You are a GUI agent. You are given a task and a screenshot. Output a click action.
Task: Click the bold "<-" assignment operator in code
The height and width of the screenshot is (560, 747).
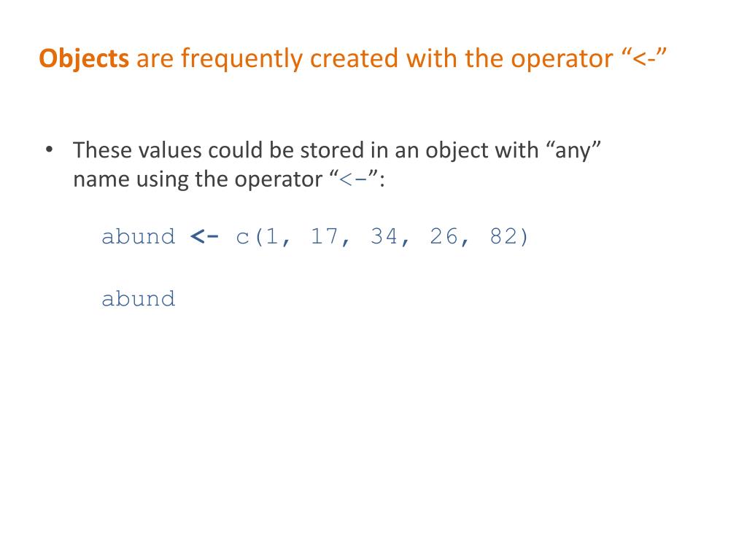(x=204, y=236)
